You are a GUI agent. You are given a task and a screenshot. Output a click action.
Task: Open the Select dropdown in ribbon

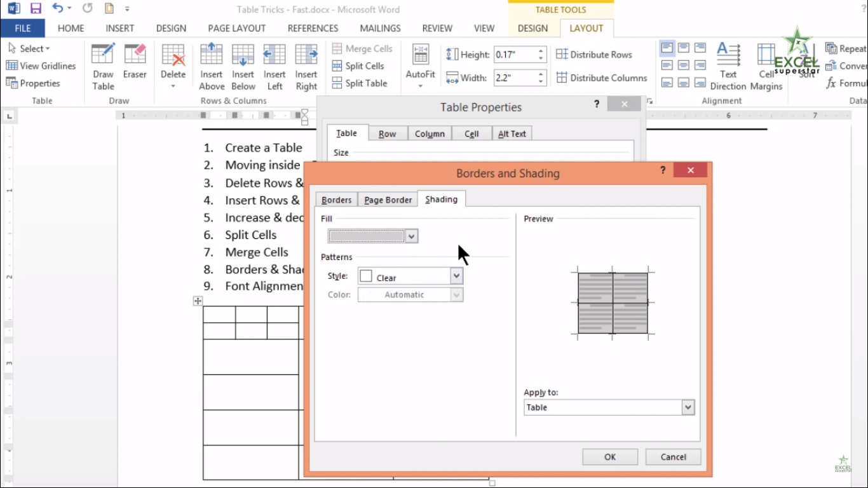(x=29, y=48)
